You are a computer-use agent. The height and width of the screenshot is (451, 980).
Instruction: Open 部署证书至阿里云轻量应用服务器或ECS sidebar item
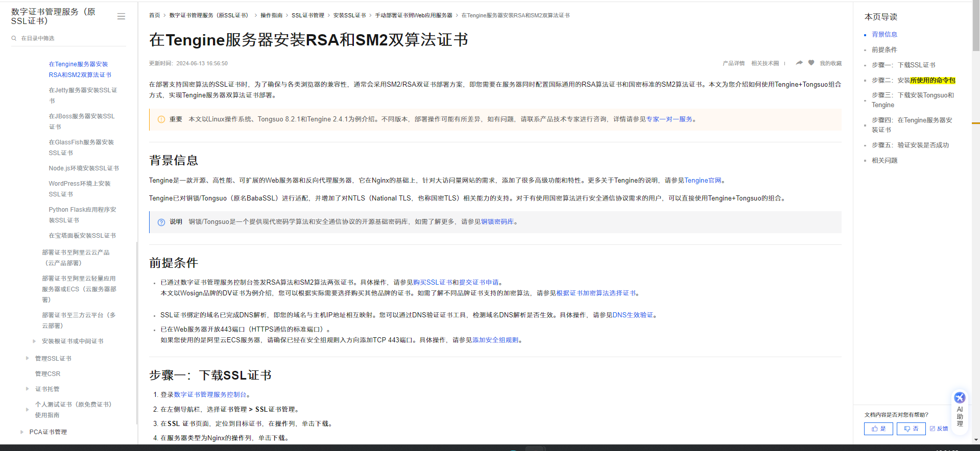tap(79, 289)
